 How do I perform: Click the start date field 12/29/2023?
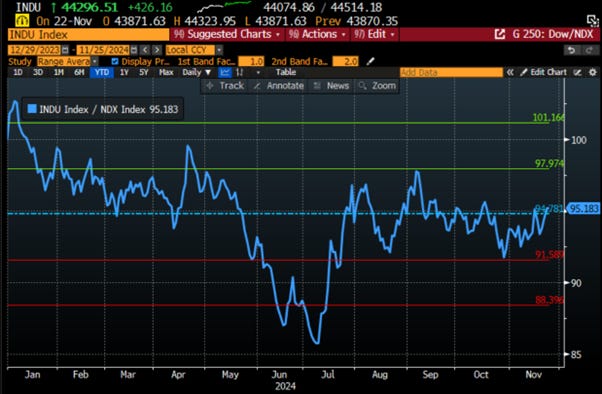coord(35,50)
